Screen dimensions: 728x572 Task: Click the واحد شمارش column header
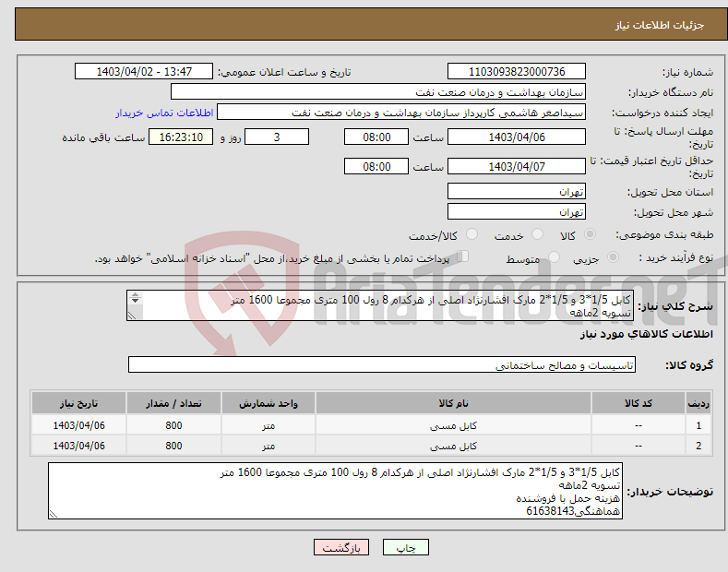(269, 403)
